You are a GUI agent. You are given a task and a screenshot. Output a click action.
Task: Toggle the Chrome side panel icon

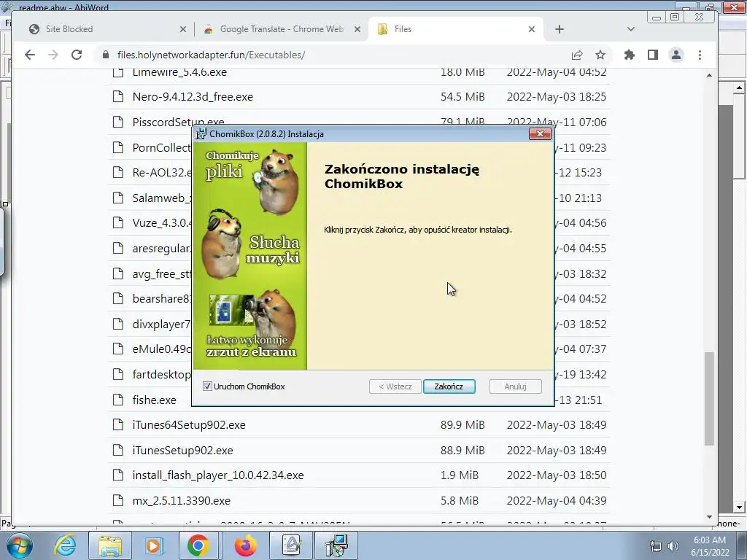(653, 55)
